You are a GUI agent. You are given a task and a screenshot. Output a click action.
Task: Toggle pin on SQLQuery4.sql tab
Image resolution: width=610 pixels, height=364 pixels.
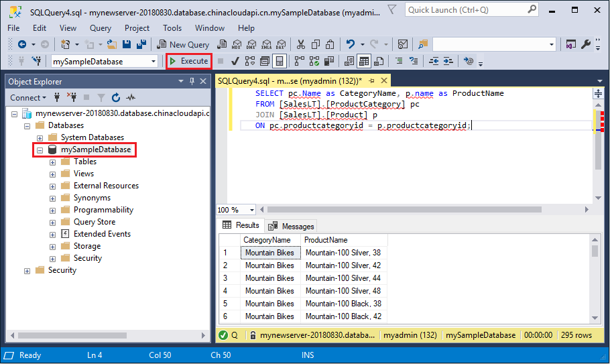tap(372, 81)
